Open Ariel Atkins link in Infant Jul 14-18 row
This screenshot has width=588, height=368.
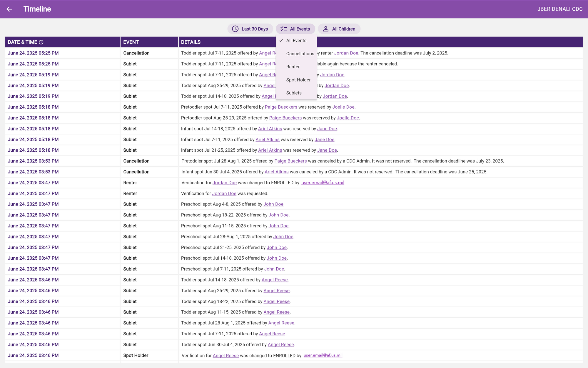[x=270, y=129]
